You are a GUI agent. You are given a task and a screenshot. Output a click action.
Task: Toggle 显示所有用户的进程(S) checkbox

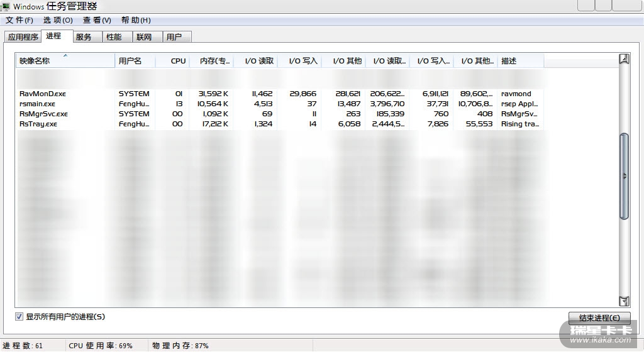[19, 317]
